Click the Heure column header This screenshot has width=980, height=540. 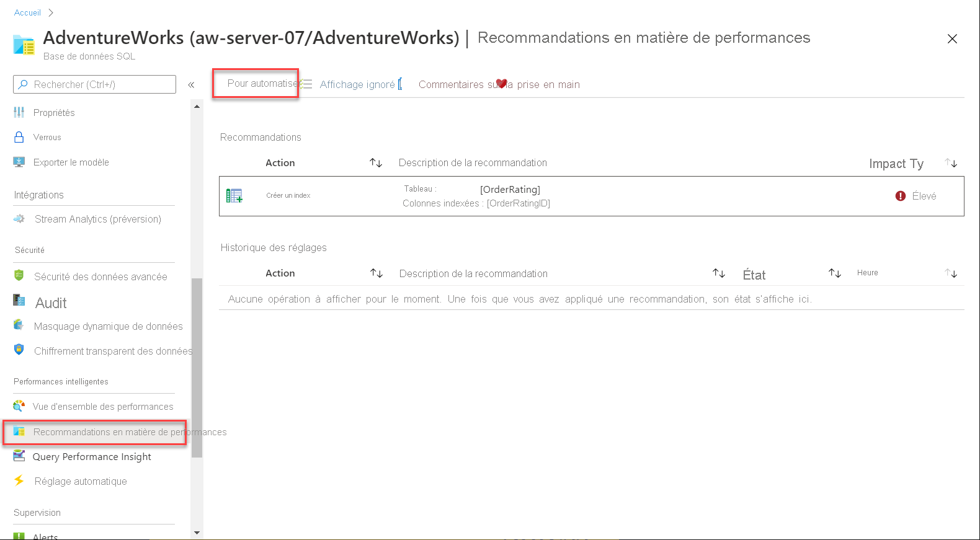[867, 273]
